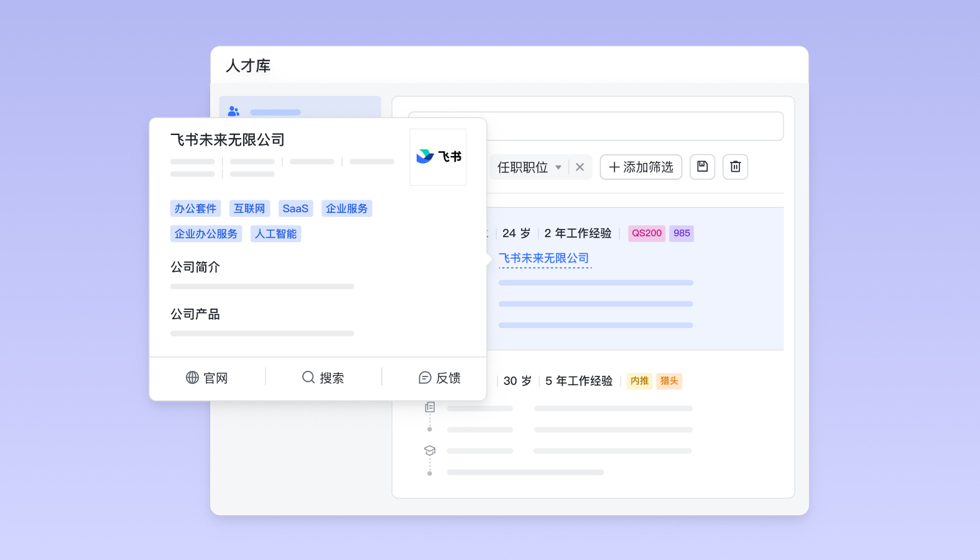
Task: Click the 公司简介 heading
Action: [195, 267]
